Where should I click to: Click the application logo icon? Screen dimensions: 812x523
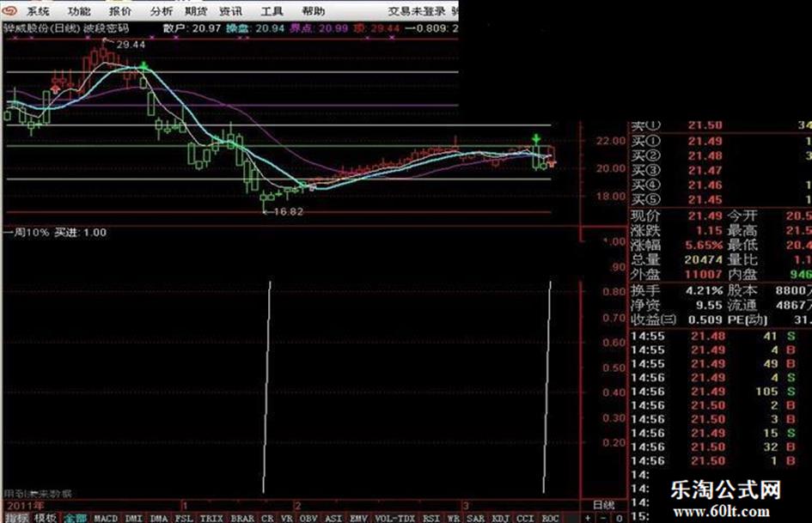click(9, 11)
